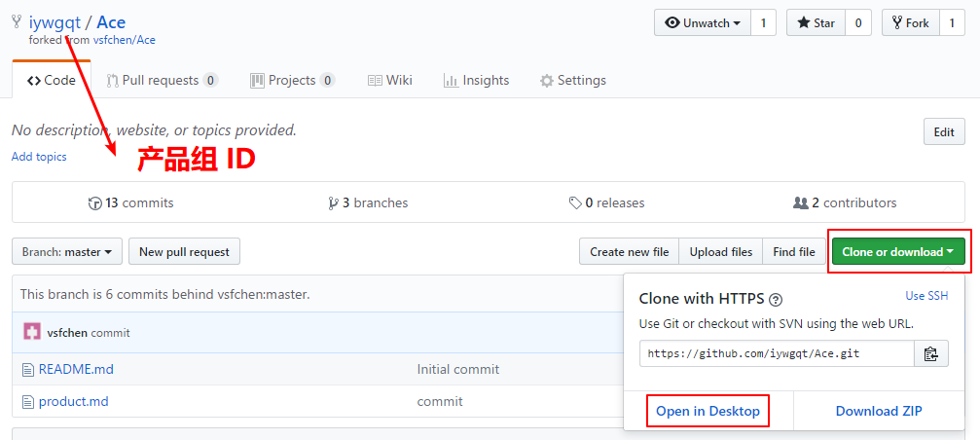
Task: Click Open in Desktop
Action: 708,411
